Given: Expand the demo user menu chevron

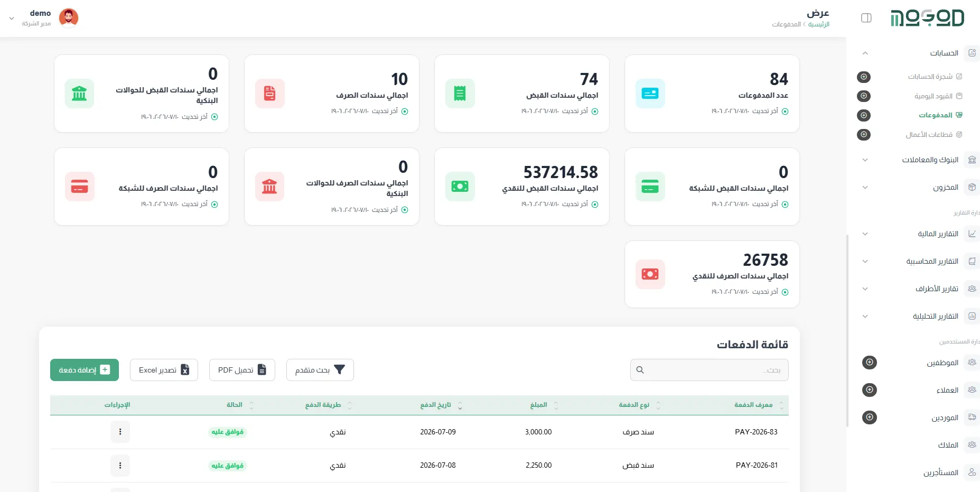Looking at the screenshot, I should [x=12, y=18].
